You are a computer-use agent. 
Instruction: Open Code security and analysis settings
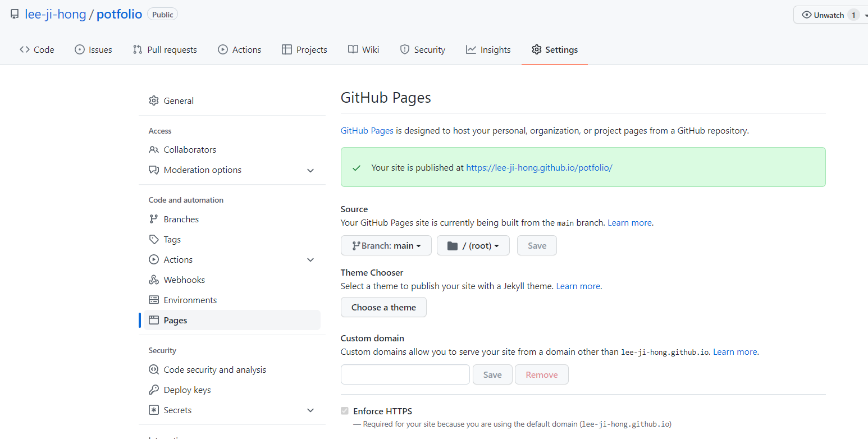pyautogui.click(x=232, y=369)
